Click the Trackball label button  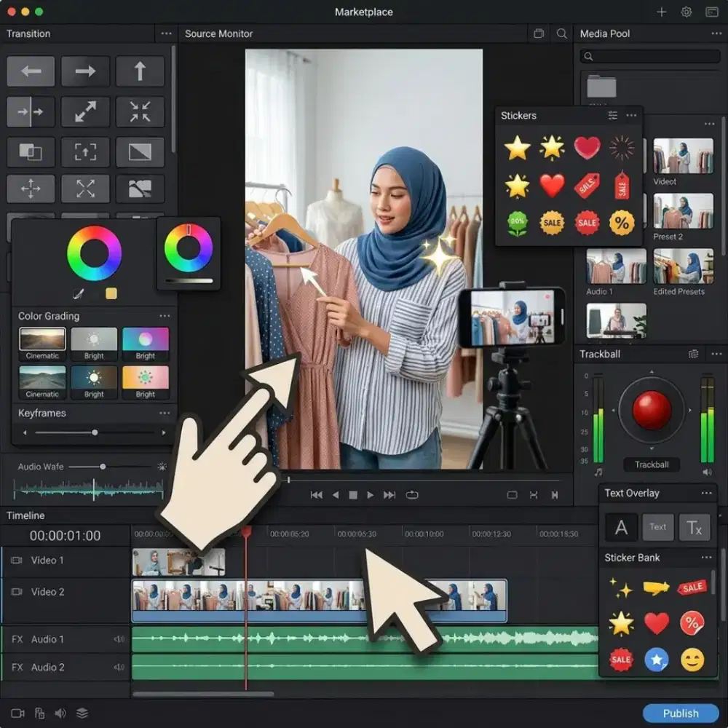pos(652,464)
